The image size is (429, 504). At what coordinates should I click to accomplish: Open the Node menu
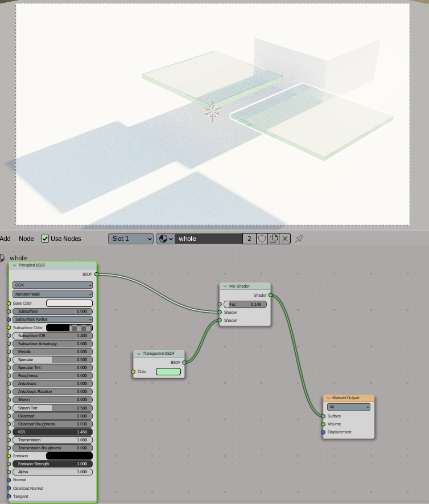coord(26,239)
